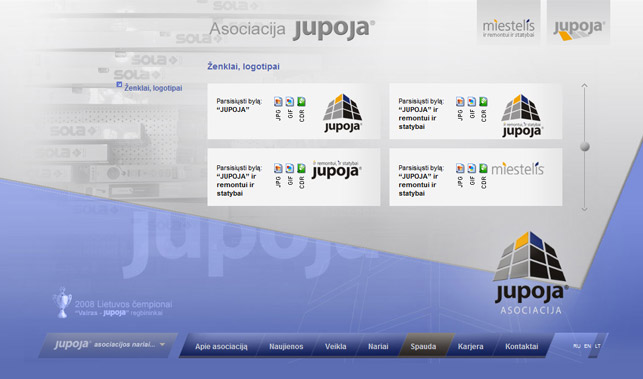Download GIF of jupoja wordmark logo

tap(290, 169)
